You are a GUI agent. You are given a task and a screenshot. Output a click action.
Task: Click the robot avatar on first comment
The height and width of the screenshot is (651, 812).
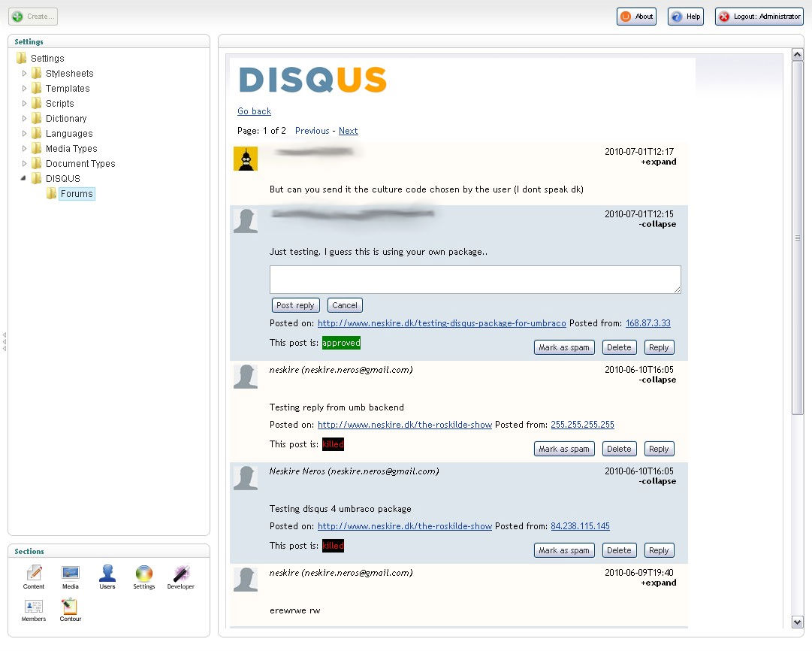point(246,159)
